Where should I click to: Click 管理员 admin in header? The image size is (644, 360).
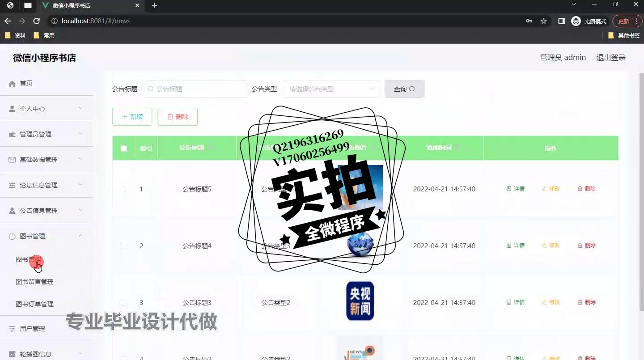point(563,58)
